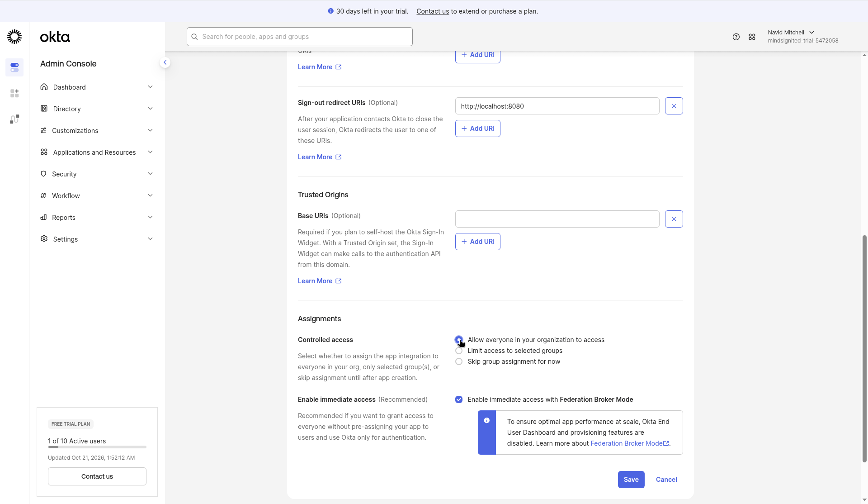Uncheck Enable immediate access with Federation Broker Mode
The height and width of the screenshot is (504, 868).
[459, 399]
